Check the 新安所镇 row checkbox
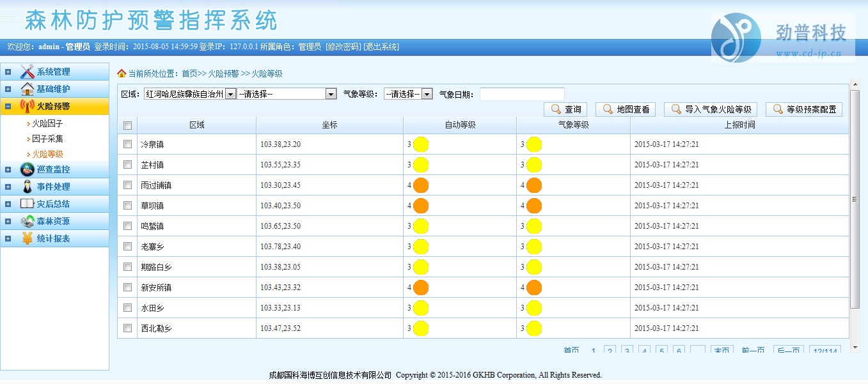Screen dimensions: 868x384 (127, 287)
